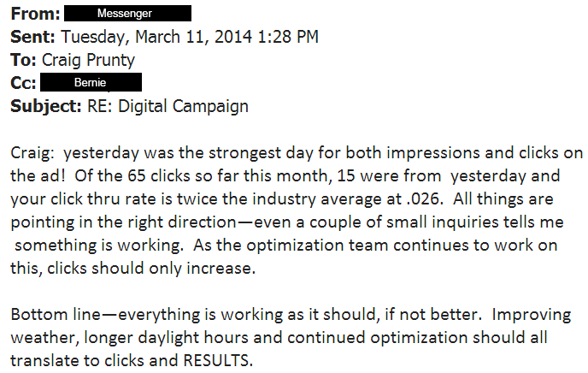This screenshot has width=588, height=373.
Task: Select the From: header label
Action: (x=35, y=14)
